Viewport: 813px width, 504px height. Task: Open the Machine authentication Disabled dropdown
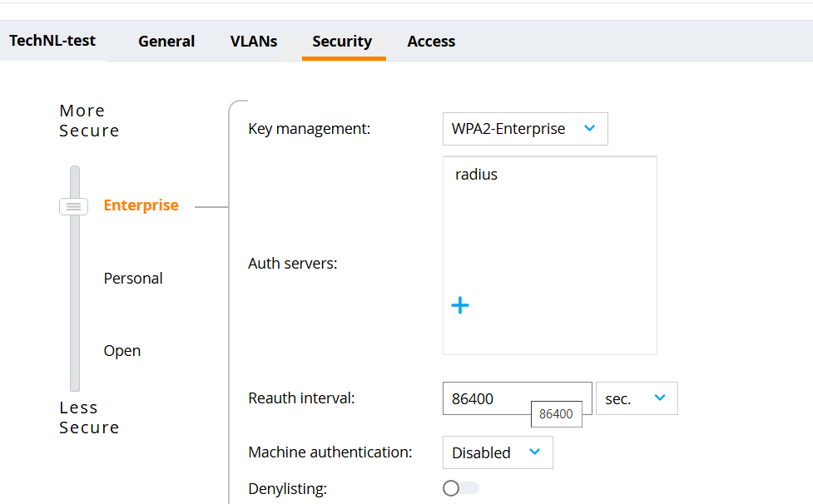coord(497,452)
